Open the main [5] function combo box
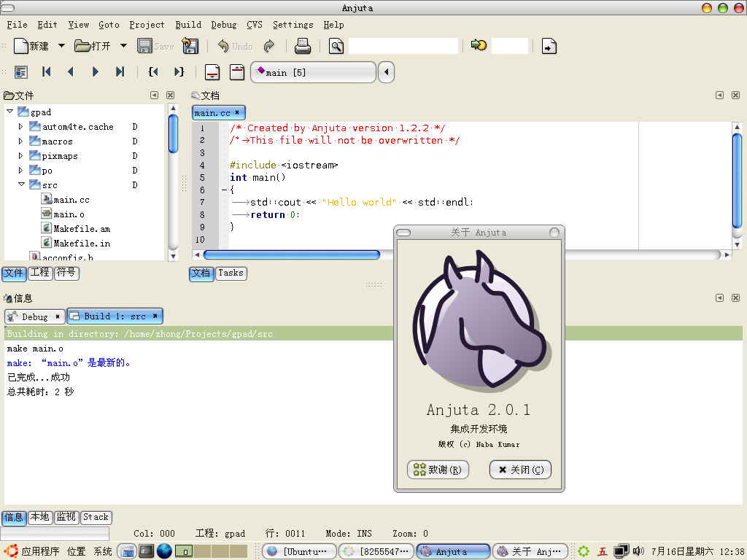This screenshot has height=560, width=747. click(313, 72)
